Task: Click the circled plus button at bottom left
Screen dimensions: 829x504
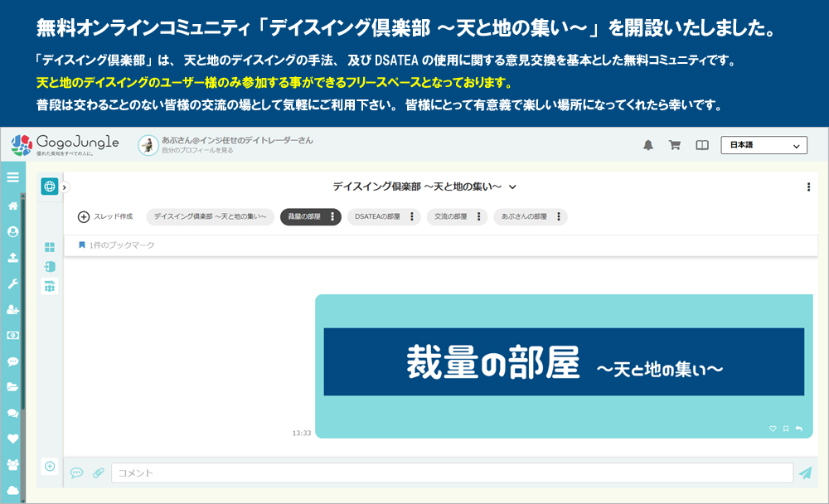Action: click(50, 467)
